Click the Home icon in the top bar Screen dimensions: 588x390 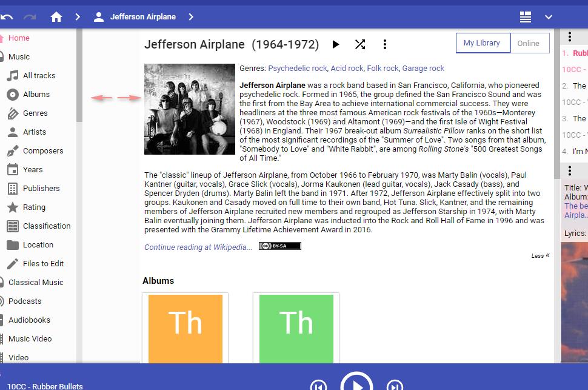[x=56, y=17]
